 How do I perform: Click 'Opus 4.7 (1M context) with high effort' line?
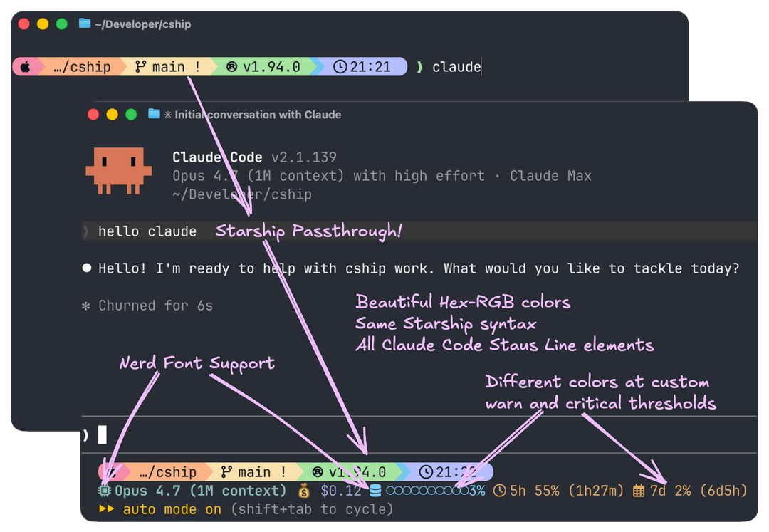(x=328, y=175)
